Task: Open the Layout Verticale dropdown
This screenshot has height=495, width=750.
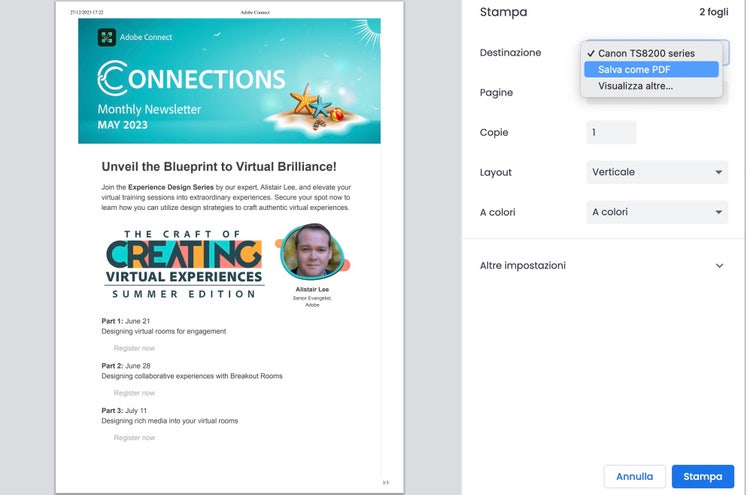Action: (x=657, y=172)
